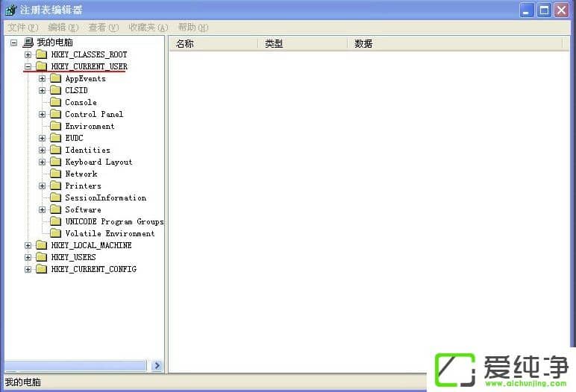Click the HKEY_CLASSES_ROOT folder icon
Image resolution: width=576 pixels, height=392 pixels.
click(x=42, y=54)
